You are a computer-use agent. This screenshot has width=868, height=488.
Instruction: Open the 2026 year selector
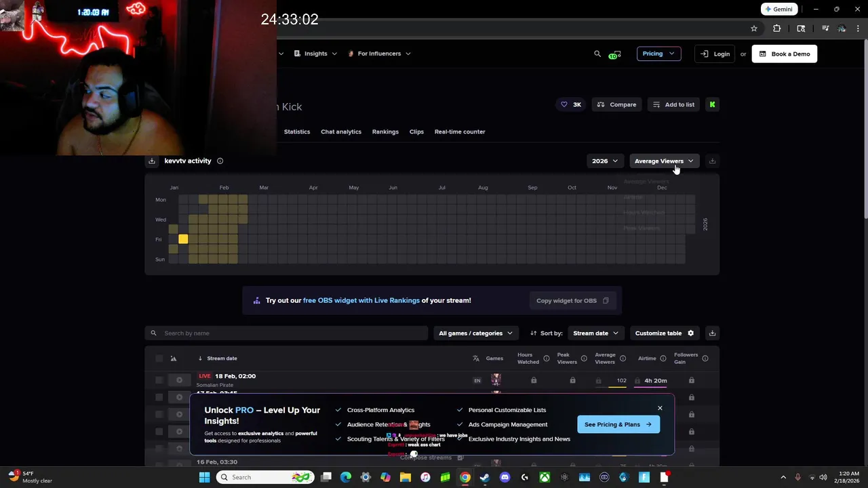604,161
